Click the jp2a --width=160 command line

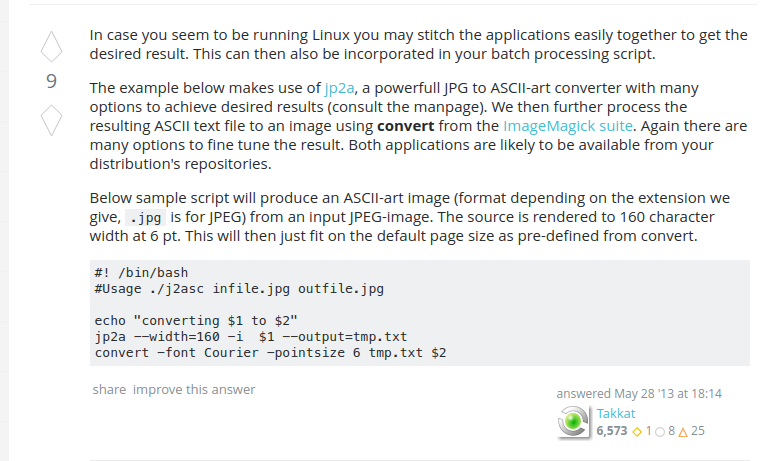click(x=251, y=337)
